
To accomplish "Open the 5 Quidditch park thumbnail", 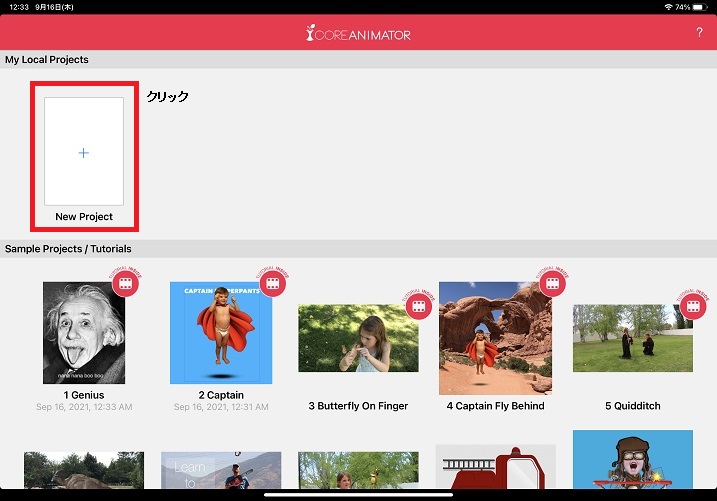I will pyautogui.click(x=632, y=339).
